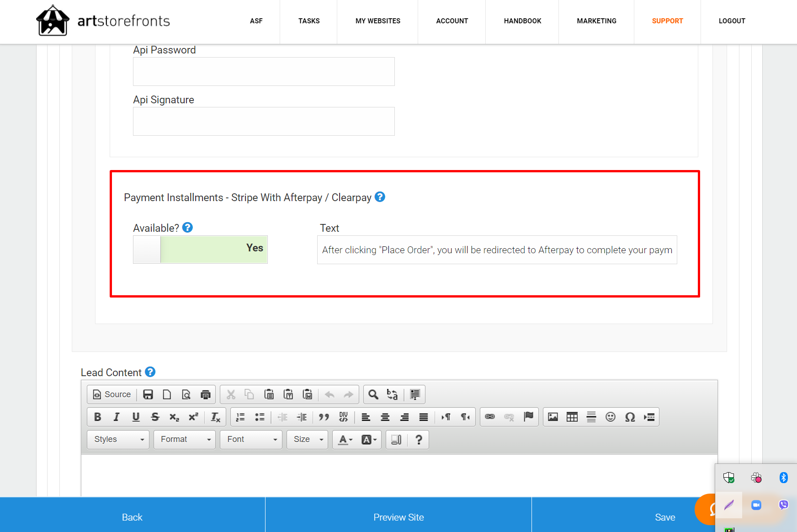Click the Preview Site button
The image size is (797, 532).
398,517
